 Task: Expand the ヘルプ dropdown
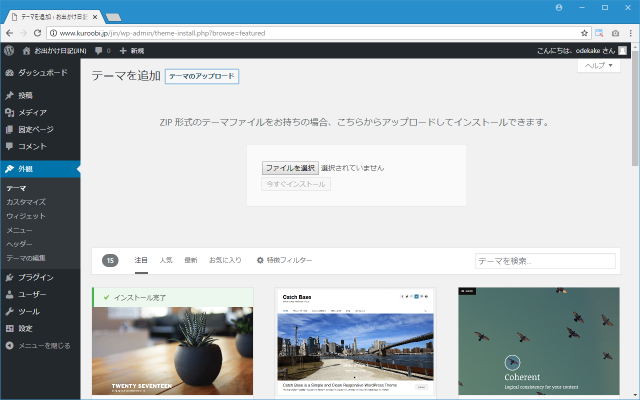pos(599,66)
